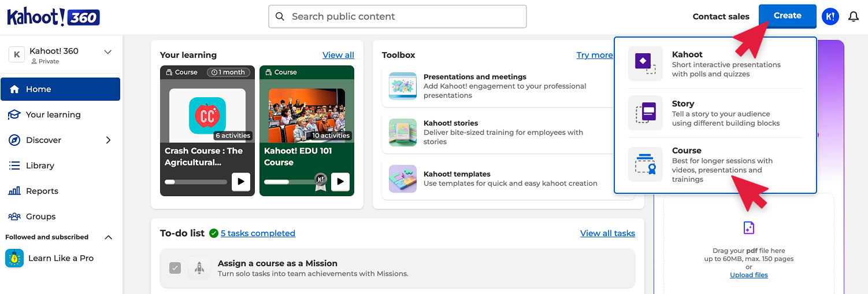Open the K! profile avatar
This screenshot has height=294, width=868.
point(830,17)
